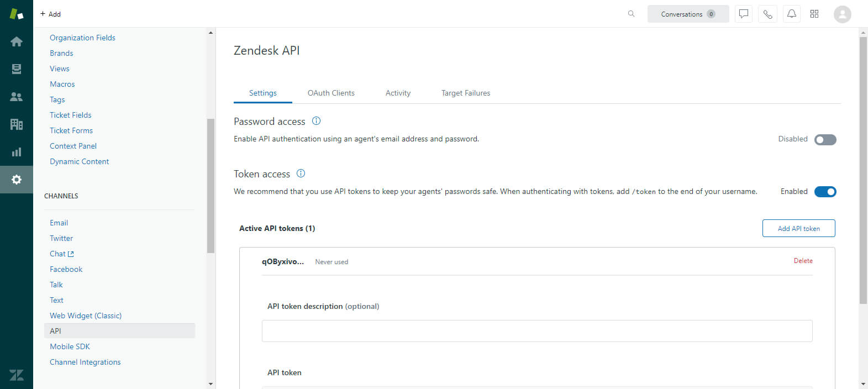Open the notifications bell icon
868x389 pixels.
[791, 14]
